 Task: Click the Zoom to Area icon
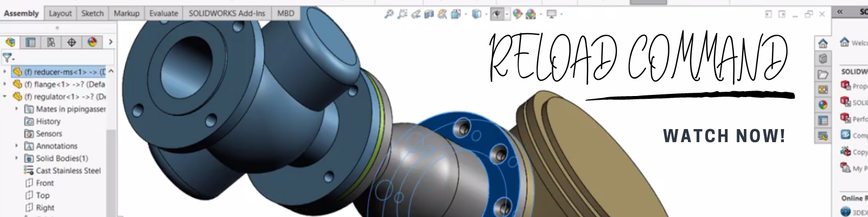402,14
